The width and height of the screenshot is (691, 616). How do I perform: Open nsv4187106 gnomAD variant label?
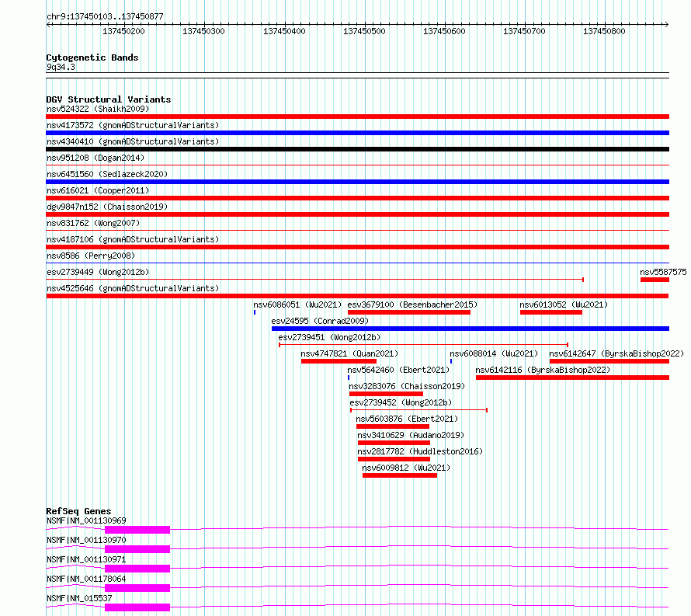pyautogui.click(x=133, y=239)
